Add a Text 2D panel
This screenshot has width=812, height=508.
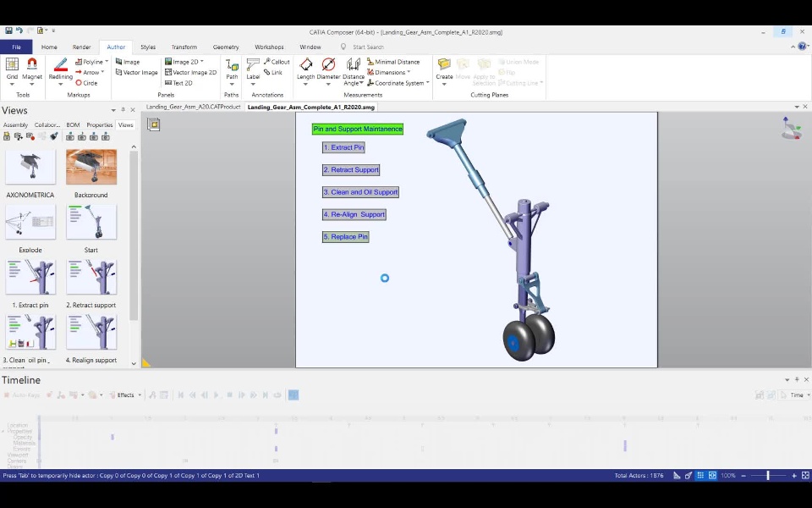pyautogui.click(x=178, y=83)
